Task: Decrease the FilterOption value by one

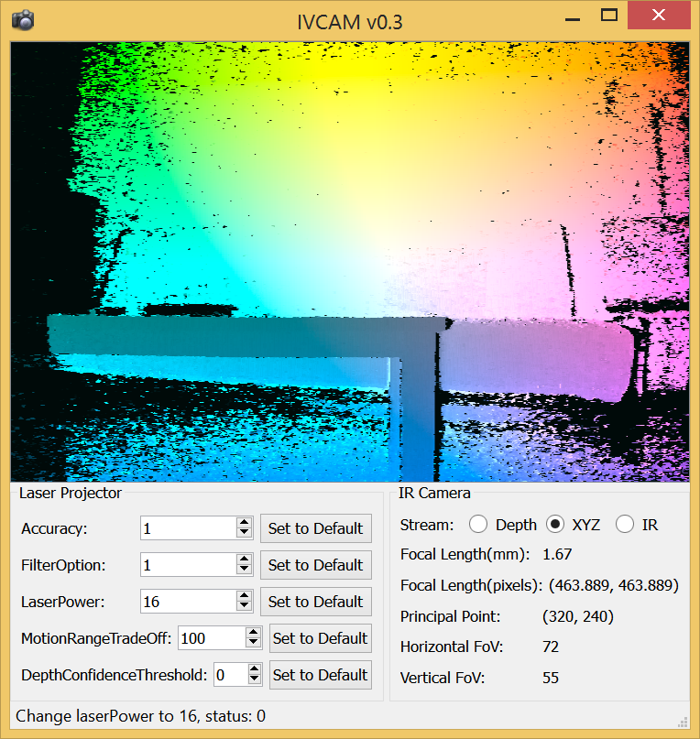Action: click(x=244, y=570)
